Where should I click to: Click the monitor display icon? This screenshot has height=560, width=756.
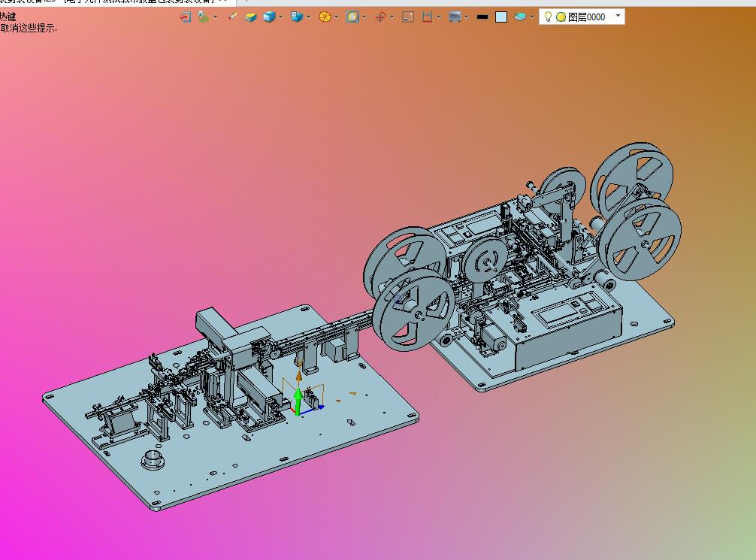point(455,17)
